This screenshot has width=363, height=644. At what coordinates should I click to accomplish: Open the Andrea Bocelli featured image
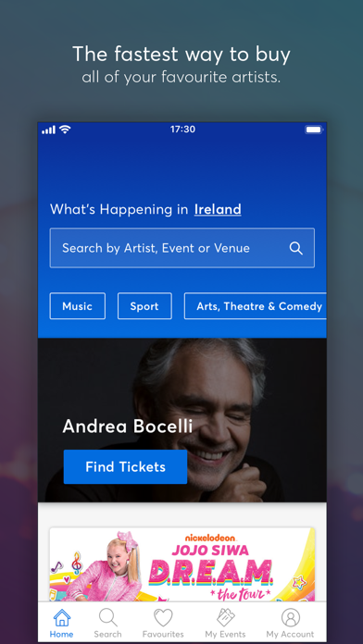point(182,420)
